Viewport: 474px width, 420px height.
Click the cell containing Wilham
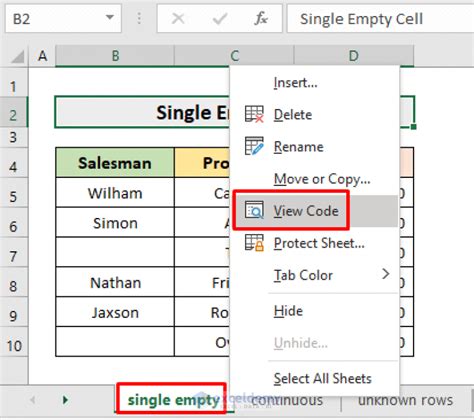coord(115,193)
